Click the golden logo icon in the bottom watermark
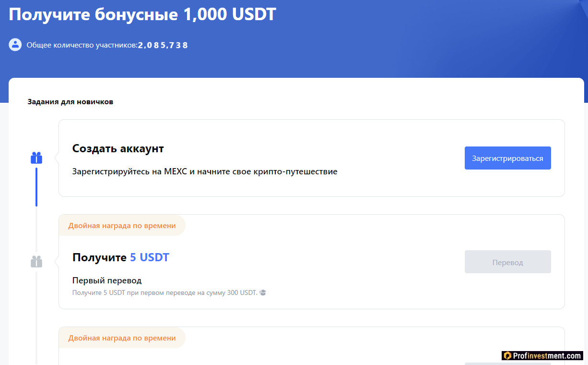The width and height of the screenshot is (588, 365). coord(507,356)
